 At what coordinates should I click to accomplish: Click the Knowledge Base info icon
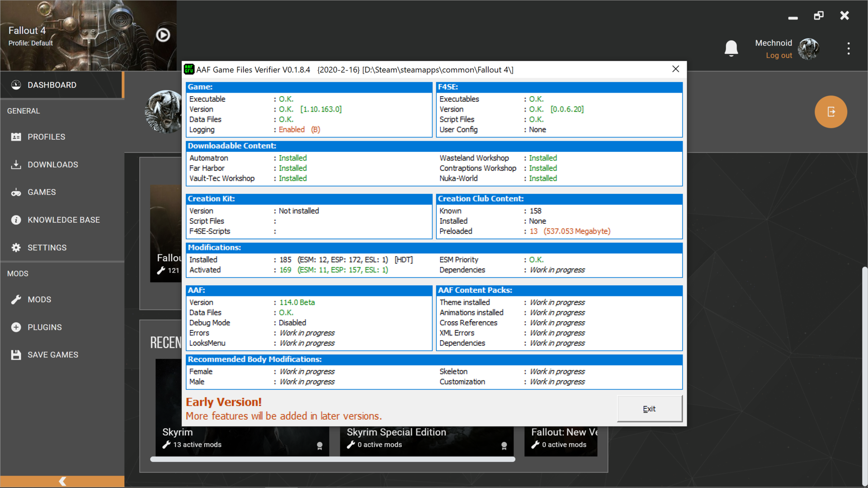pos(16,220)
